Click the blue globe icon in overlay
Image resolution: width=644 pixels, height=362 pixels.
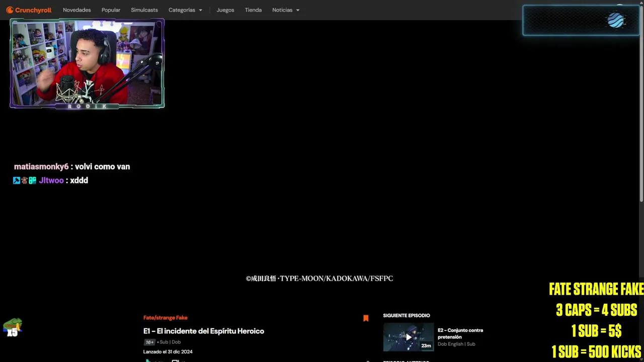tap(615, 20)
